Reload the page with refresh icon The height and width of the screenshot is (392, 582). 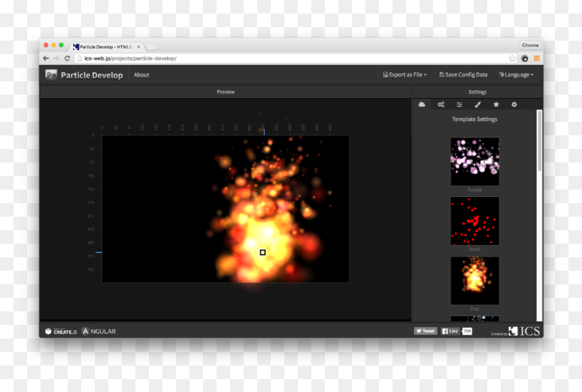click(67, 58)
